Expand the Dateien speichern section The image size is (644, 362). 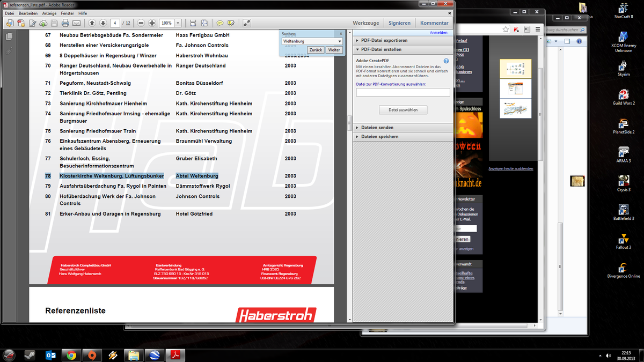(402, 137)
